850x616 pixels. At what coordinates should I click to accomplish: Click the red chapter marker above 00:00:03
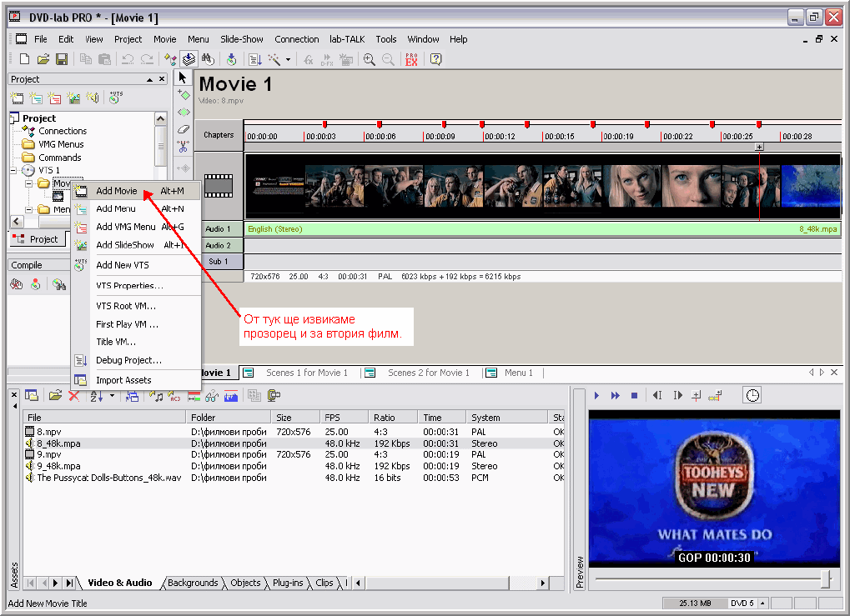coord(324,124)
